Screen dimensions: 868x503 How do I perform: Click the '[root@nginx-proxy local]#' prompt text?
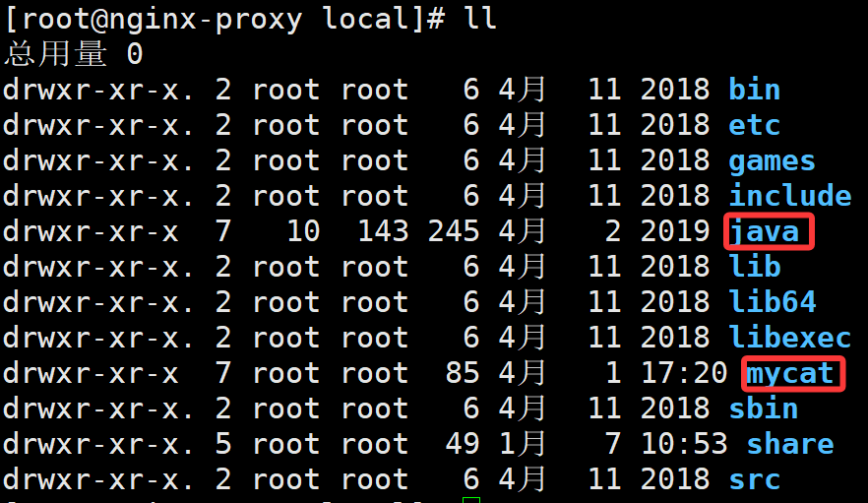(x=224, y=20)
